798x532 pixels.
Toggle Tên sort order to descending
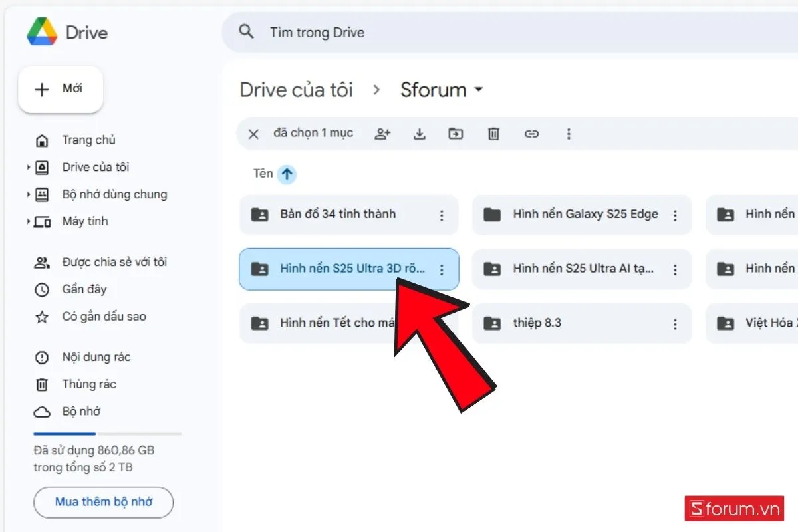pos(287,174)
